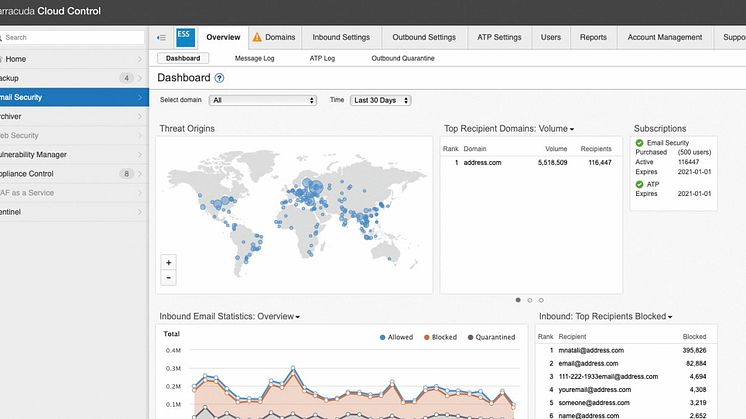
Task: Zoom in on the threat map
Action: pyautogui.click(x=168, y=263)
